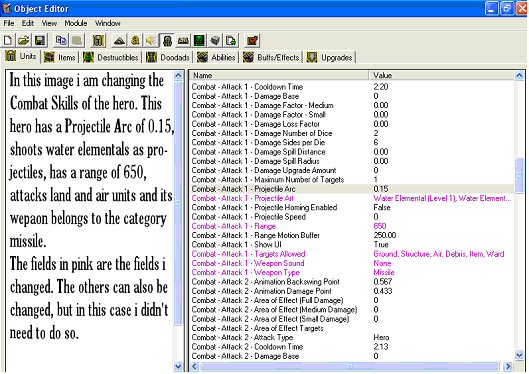Click property list scroll down arrow
Viewport: 529px width, 374px height.
pos(520,355)
